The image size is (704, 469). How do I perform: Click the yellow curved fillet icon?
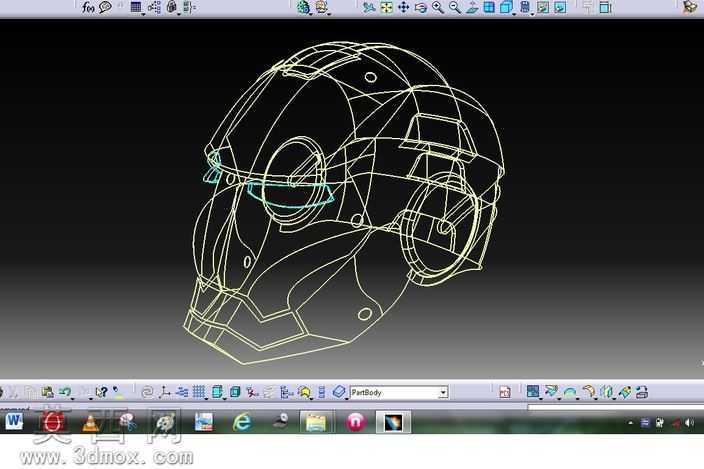click(x=588, y=392)
